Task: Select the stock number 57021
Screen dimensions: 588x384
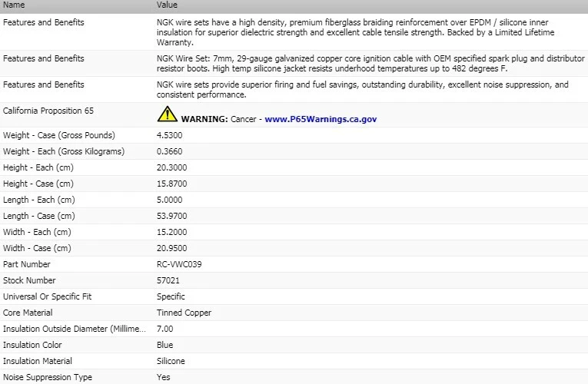Action: tap(168, 280)
